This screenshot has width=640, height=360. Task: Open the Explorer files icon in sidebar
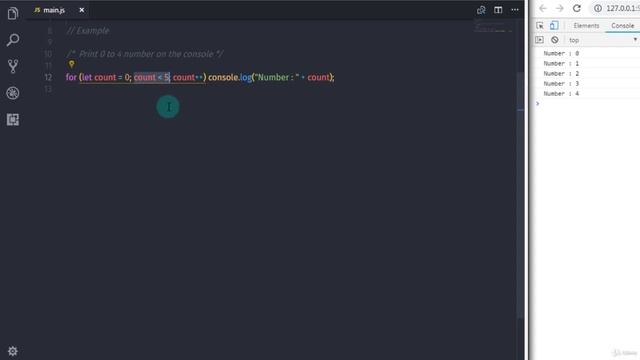13,13
